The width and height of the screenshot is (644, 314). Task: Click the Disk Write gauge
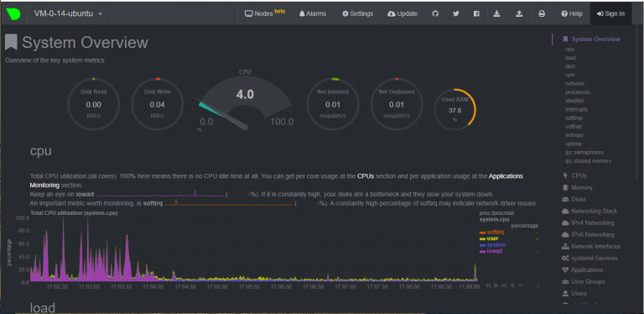click(x=158, y=104)
